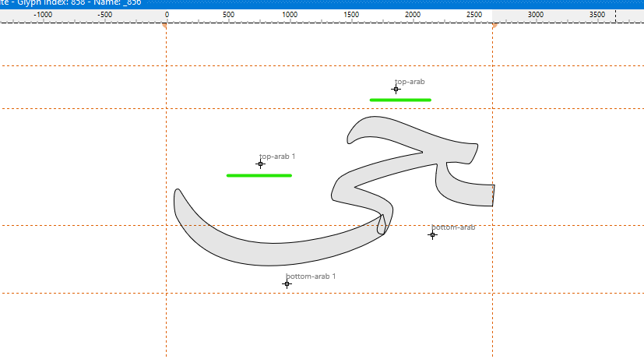Screen dimensions: 644x359
Task: Select the bottom-arab 1 anchor crosshair
Action: [287, 283]
